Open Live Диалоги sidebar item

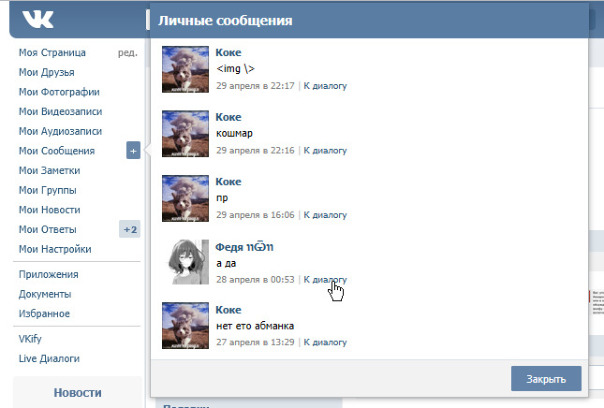point(49,358)
